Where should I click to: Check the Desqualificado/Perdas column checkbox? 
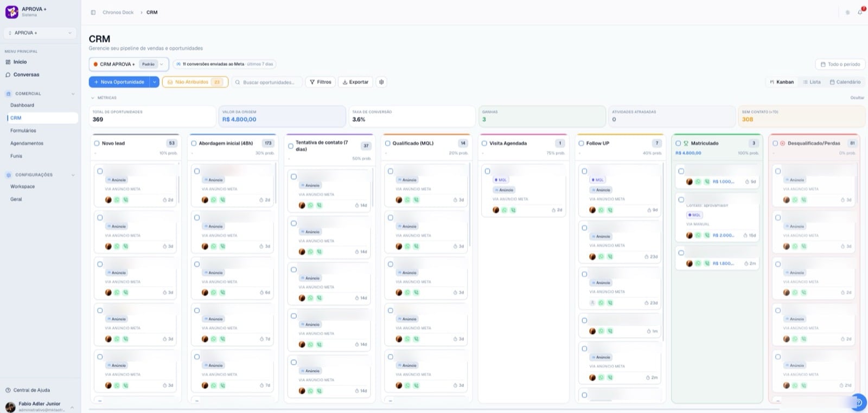click(x=775, y=144)
